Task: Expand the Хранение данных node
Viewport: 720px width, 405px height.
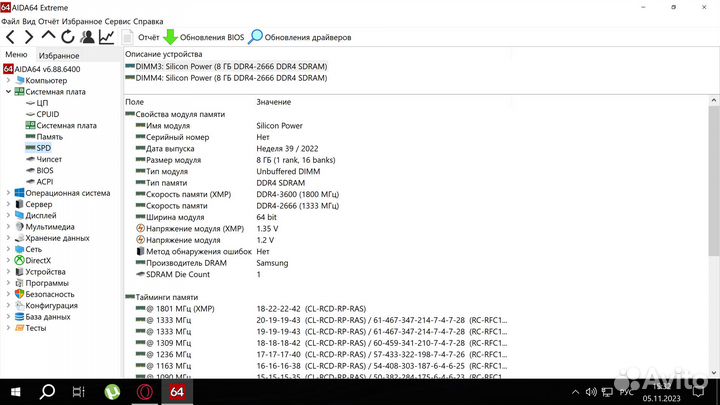Action: coord(8,238)
